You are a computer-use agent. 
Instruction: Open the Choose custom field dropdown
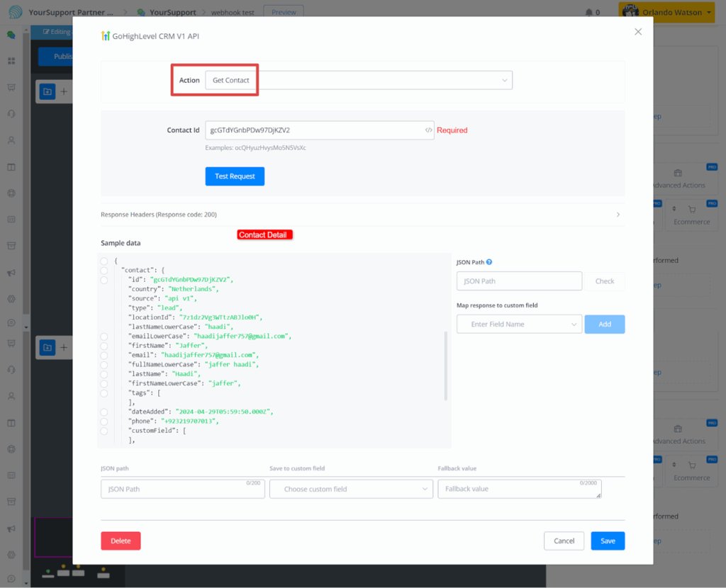(351, 489)
